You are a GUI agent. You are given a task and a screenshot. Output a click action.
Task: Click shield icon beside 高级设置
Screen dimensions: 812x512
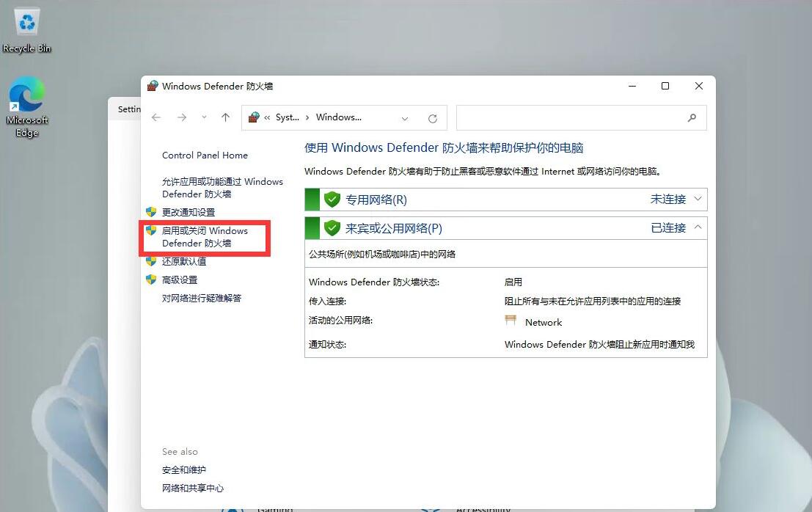pos(151,279)
